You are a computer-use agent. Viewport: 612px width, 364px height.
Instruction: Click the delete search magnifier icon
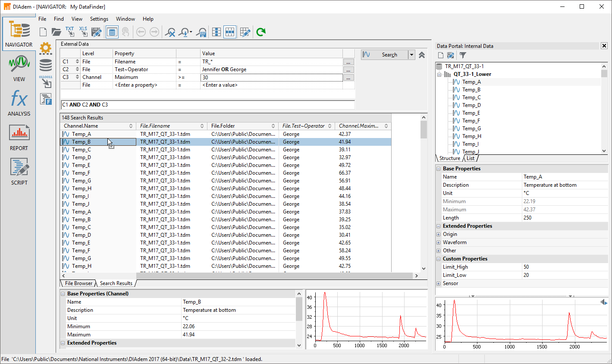point(171,32)
